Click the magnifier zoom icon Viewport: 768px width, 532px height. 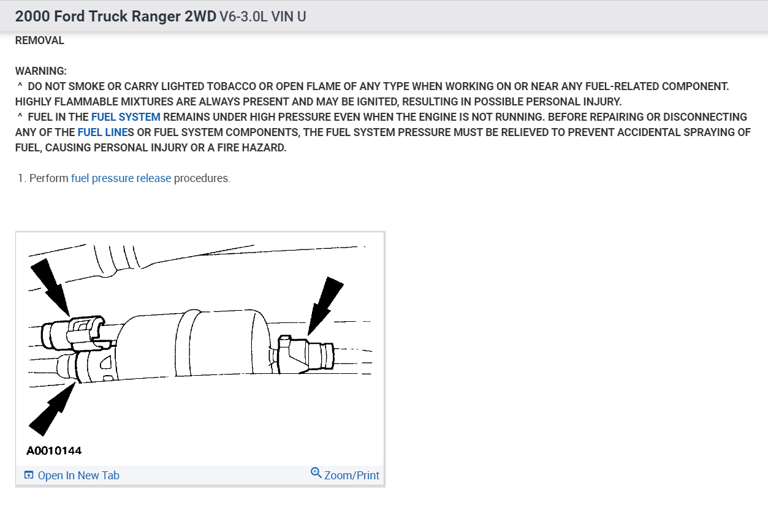(x=316, y=473)
